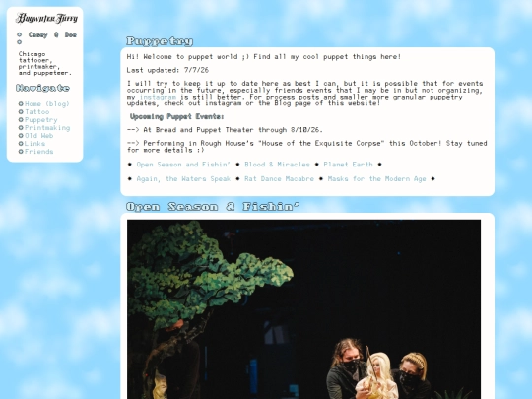Viewport: 532px width, 399px height.
Task: Click the gothic-script site logo in the sidebar
Action: tap(47, 19)
